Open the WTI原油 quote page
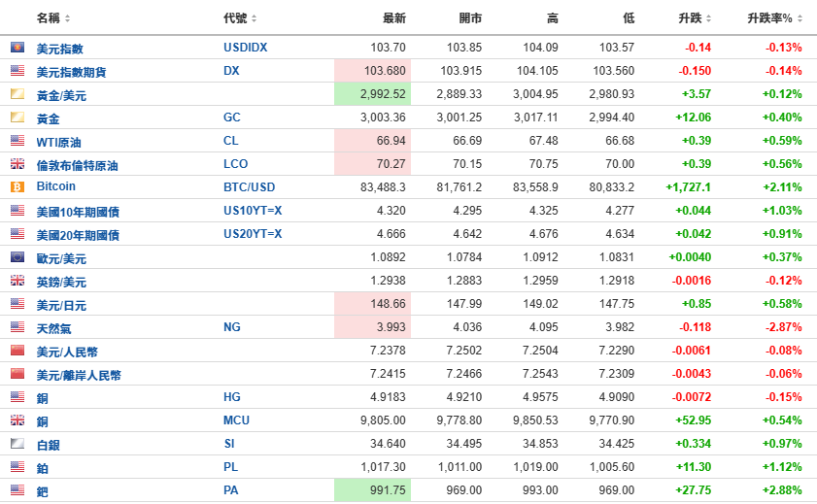This screenshot has width=817, height=504. pyautogui.click(x=58, y=142)
